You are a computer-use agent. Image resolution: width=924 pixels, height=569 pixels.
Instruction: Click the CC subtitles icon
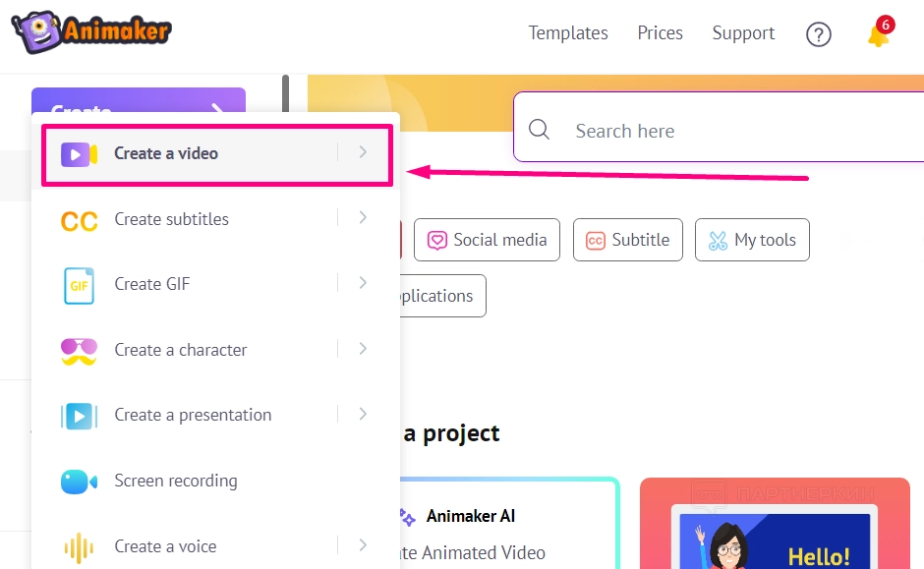79,220
